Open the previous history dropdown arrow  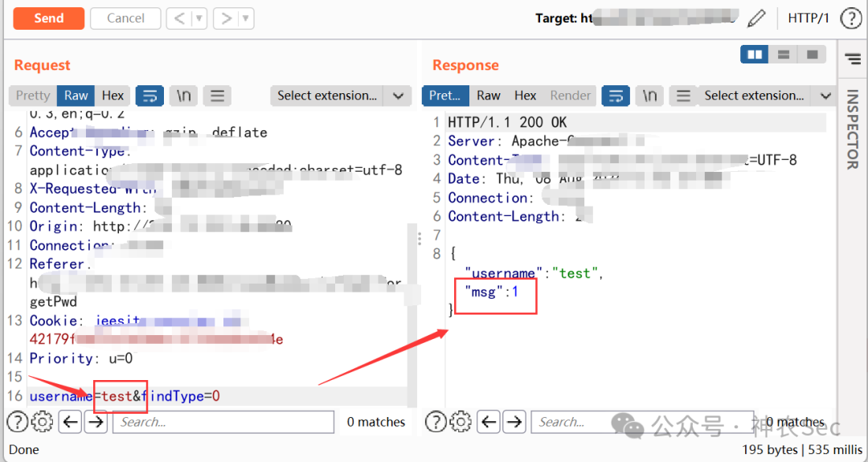[199, 18]
